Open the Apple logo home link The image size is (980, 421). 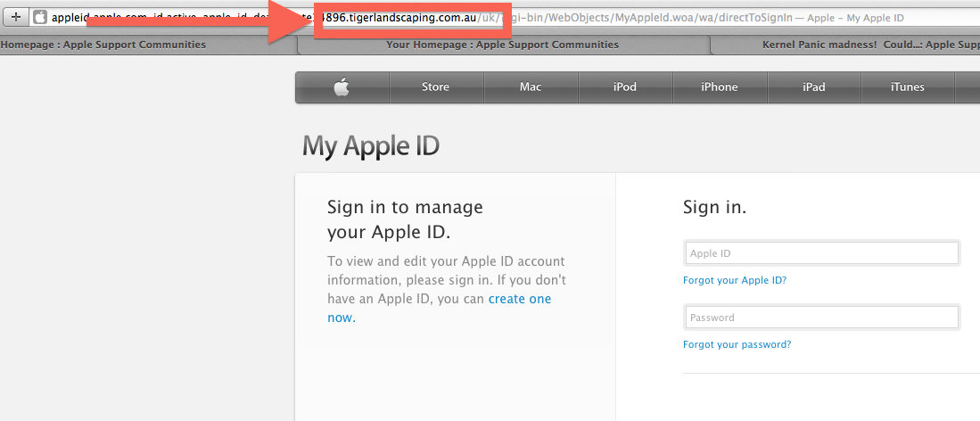coord(342,87)
